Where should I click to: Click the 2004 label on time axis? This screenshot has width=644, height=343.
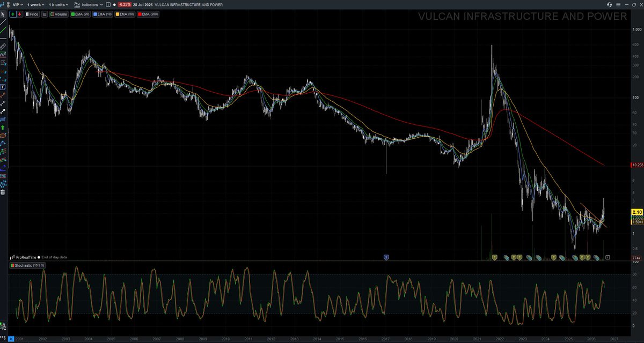[x=87, y=339]
